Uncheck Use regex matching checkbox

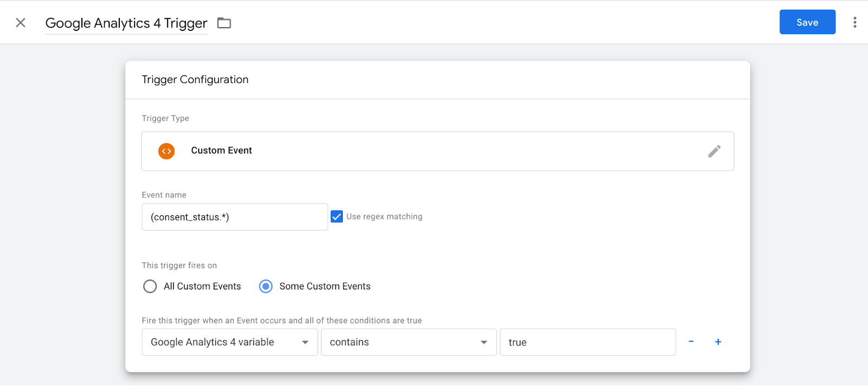[337, 217]
